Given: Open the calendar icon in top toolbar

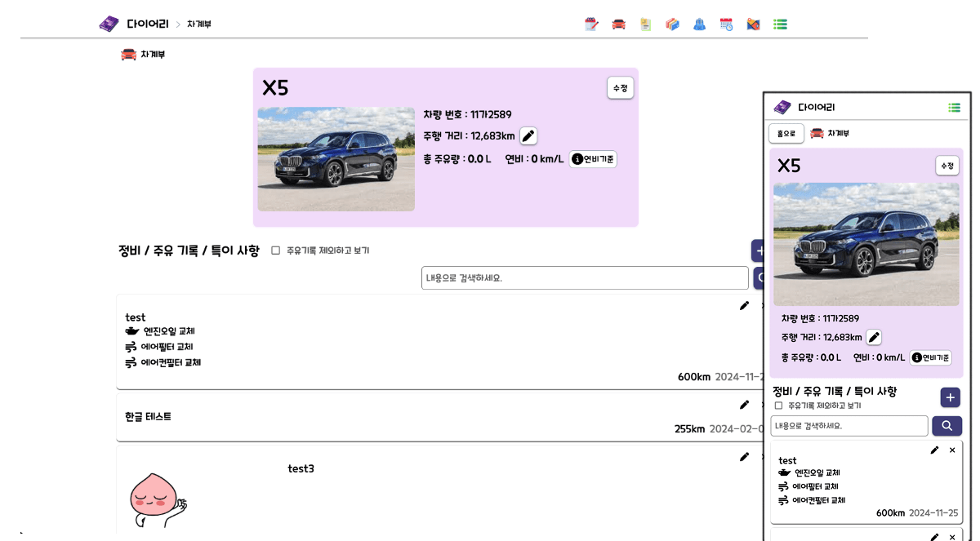Looking at the screenshot, I should [726, 24].
